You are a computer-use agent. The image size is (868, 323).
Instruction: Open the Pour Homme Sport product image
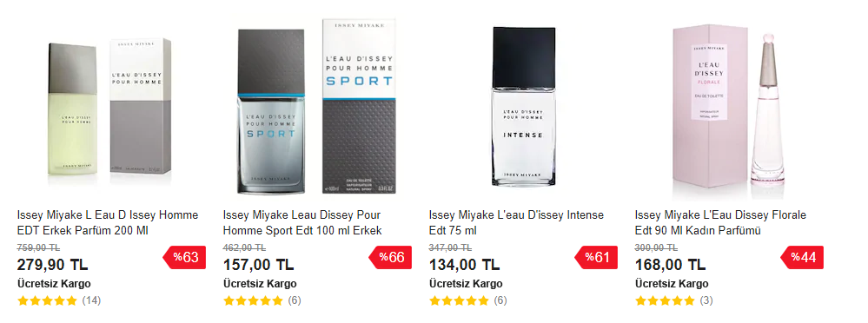tap(317, 106)
